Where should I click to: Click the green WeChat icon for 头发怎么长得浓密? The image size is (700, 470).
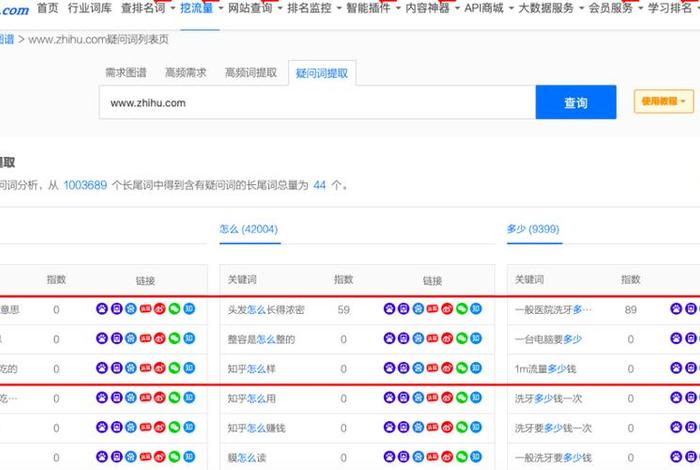[x=462, y=309]
